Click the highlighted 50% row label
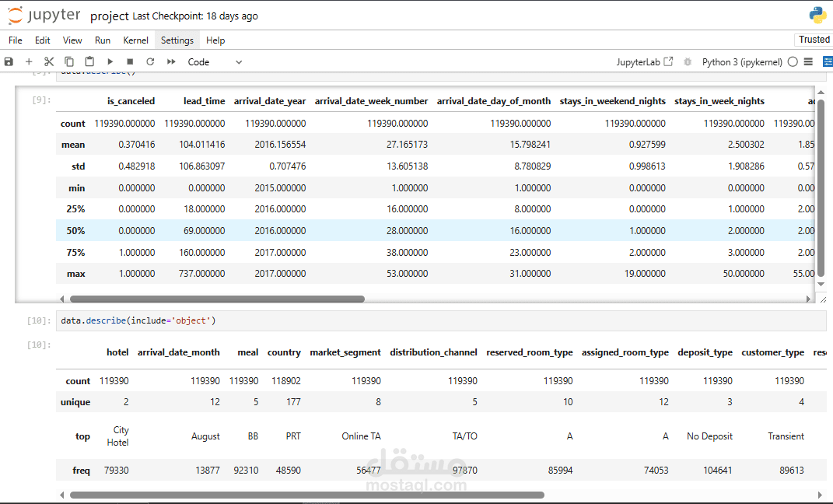The height and width of the screenshot is (504, 833). click(x=75, y=231)
